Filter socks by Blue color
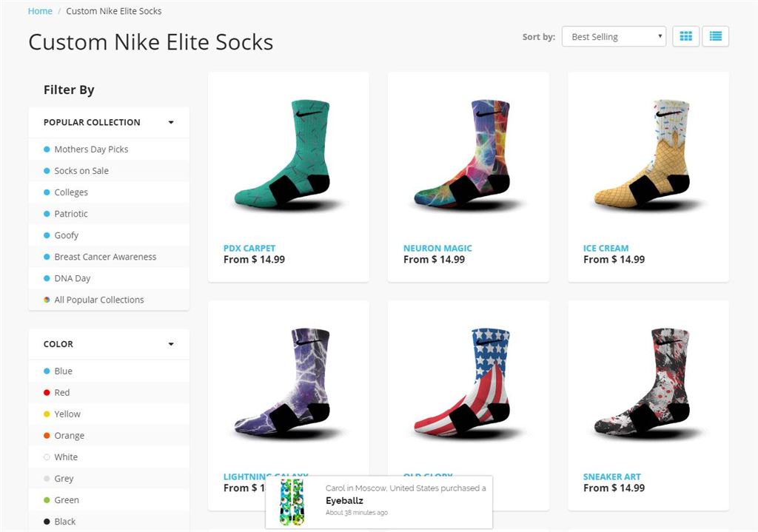 tap(63, 371)
